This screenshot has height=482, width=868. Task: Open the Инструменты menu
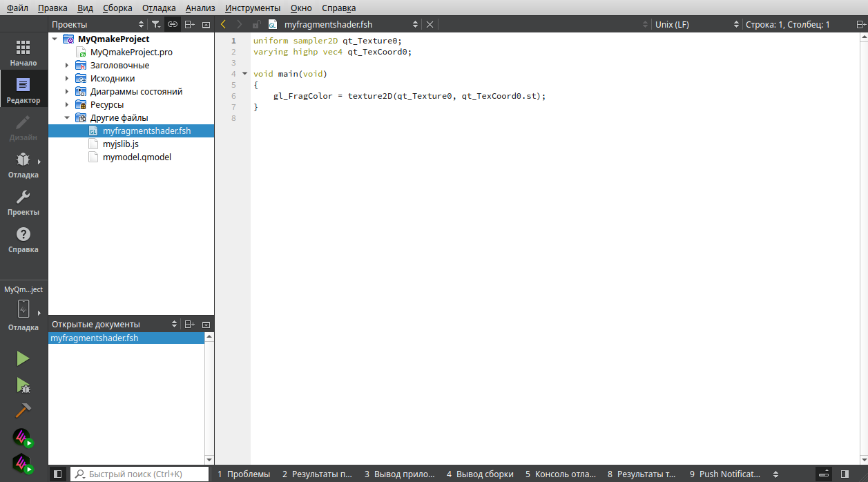253,8
